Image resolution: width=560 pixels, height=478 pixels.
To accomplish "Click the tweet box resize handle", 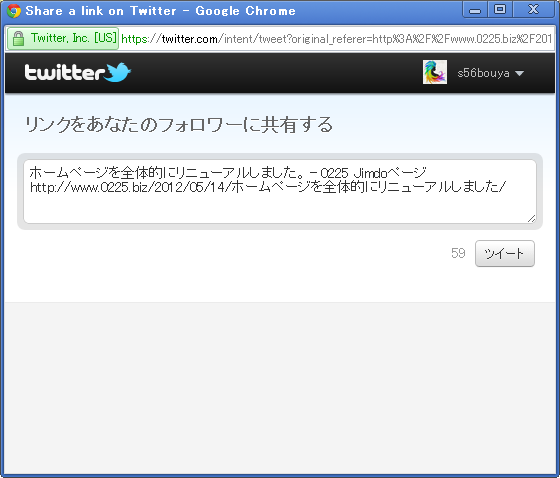I will 531,219.
